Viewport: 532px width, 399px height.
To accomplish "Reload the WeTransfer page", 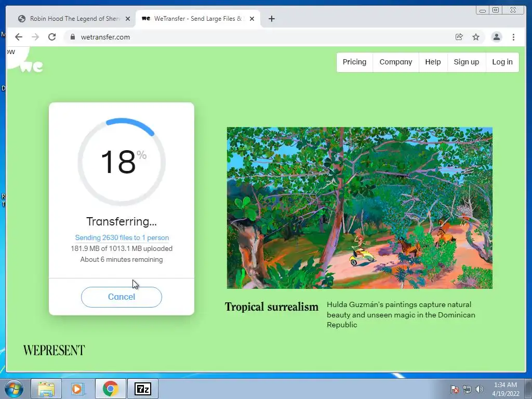I will click(52, 37).
